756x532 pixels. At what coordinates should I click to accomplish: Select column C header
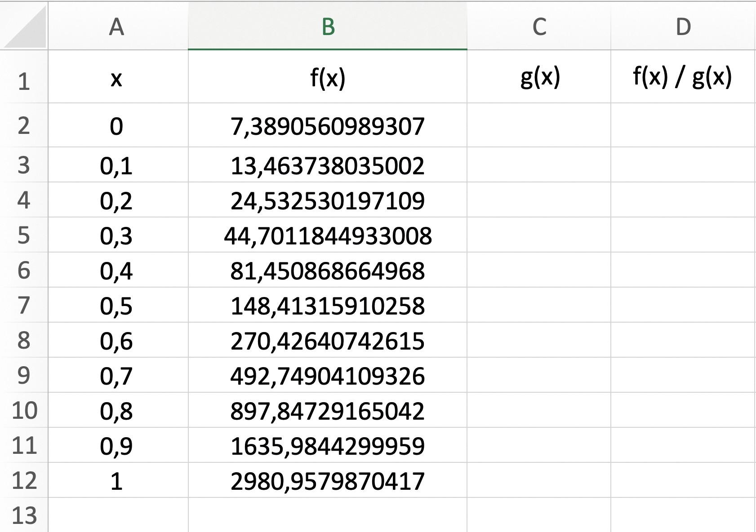(x=539, y=27)
